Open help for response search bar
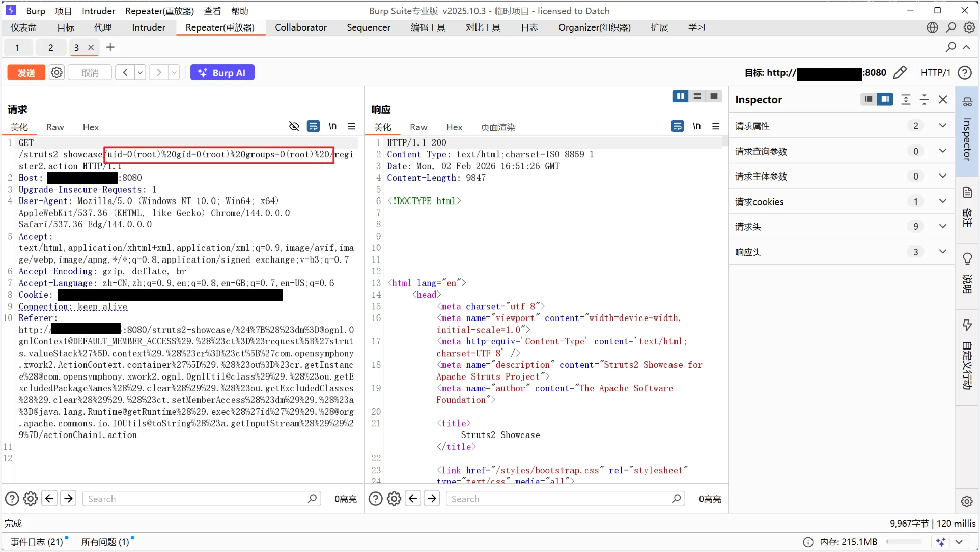The width and height of the screenshot is (980, 552). (375, 499)
